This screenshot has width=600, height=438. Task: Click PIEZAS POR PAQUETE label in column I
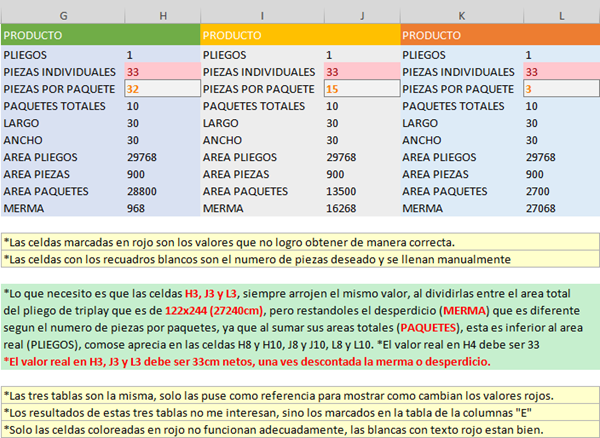[259, 89]
